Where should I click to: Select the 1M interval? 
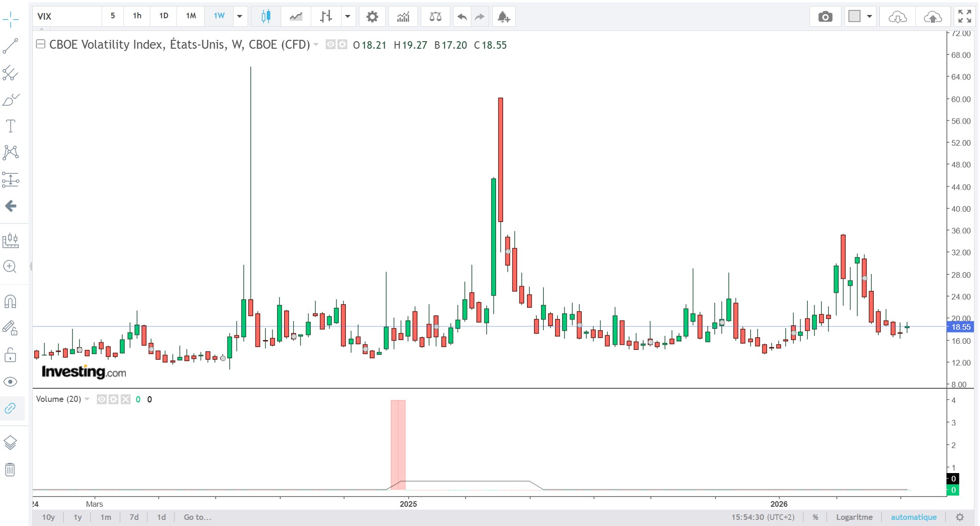click(x=191, y=16)
